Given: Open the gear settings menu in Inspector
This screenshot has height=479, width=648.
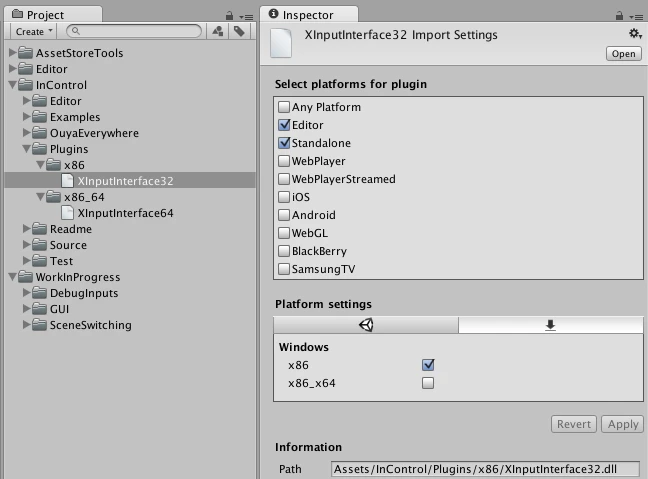Looking at the screenshot, I should 635,33.
